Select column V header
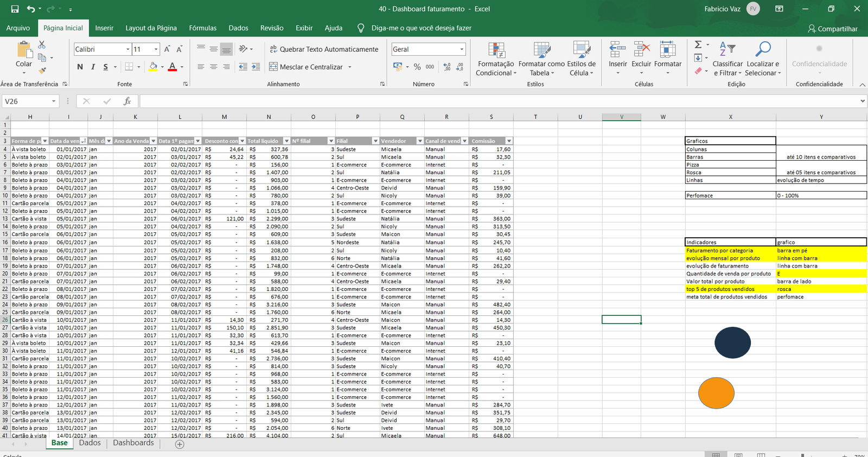This screenshot has height=457, width=868. (x=621, y=117)
